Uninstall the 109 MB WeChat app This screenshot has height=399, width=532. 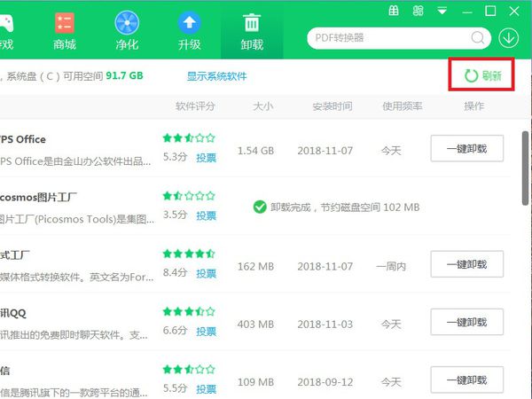(x=467, y=380)
